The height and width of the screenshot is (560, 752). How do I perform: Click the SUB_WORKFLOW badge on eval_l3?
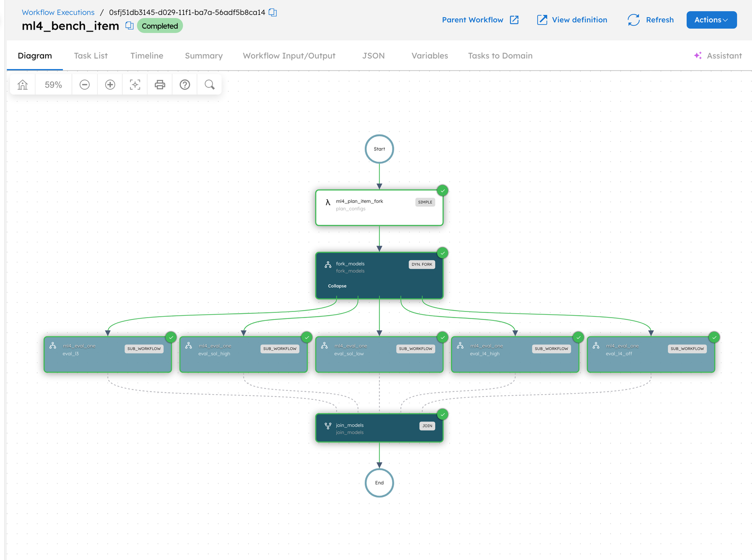tap(144, 349)
